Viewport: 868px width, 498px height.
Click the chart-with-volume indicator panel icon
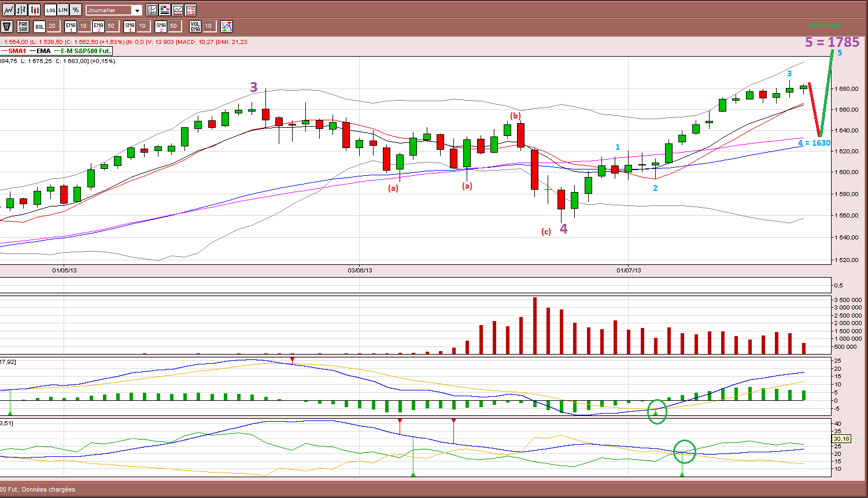[x=178, y=10]
